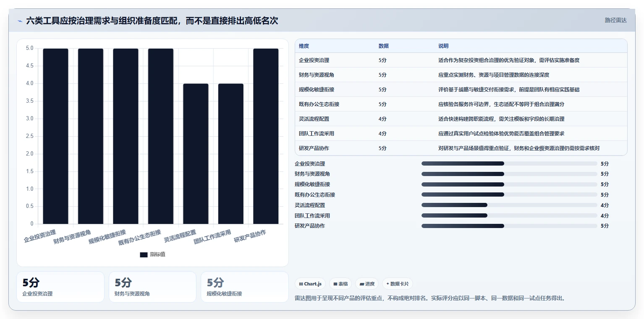
Task: Click the description starting 评价基于战略与敏捷交付
Action: [x=509, y=90]
